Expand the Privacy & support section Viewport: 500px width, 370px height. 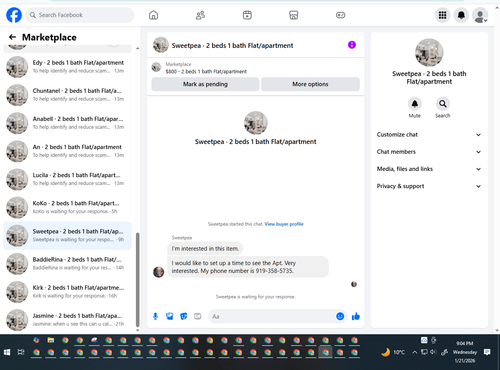[x=429, y=186]
